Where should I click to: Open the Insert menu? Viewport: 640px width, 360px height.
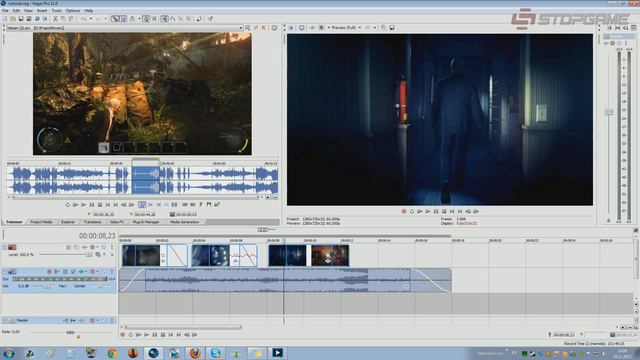pyautogui.click(x=42, y=11)
